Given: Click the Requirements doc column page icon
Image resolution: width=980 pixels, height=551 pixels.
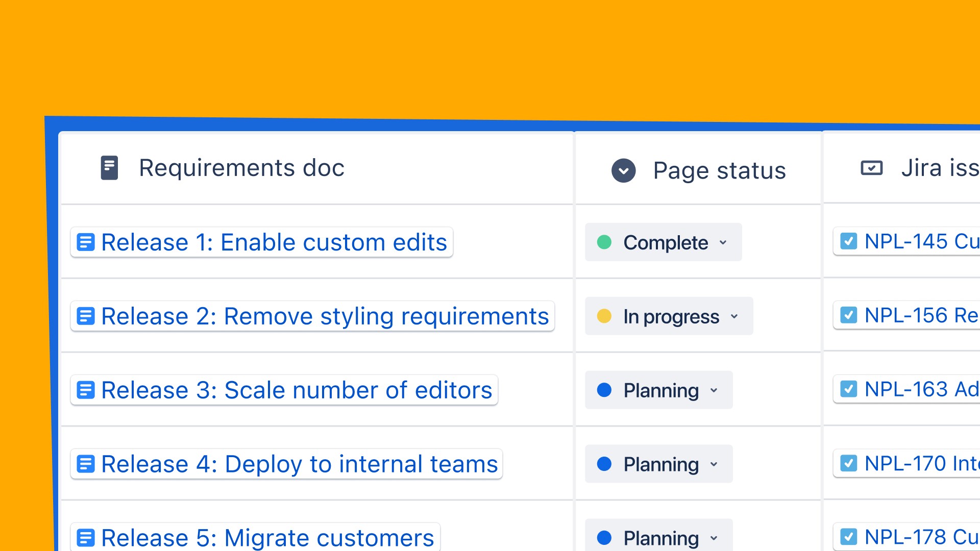Looking at the screenshot, I should pos(109,168).
